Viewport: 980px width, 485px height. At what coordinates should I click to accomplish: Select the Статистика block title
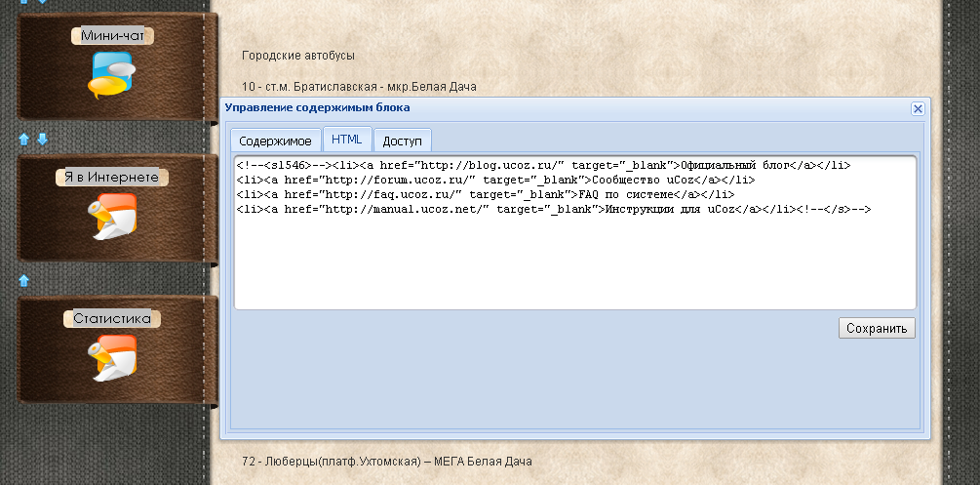(x=112, y=318)
